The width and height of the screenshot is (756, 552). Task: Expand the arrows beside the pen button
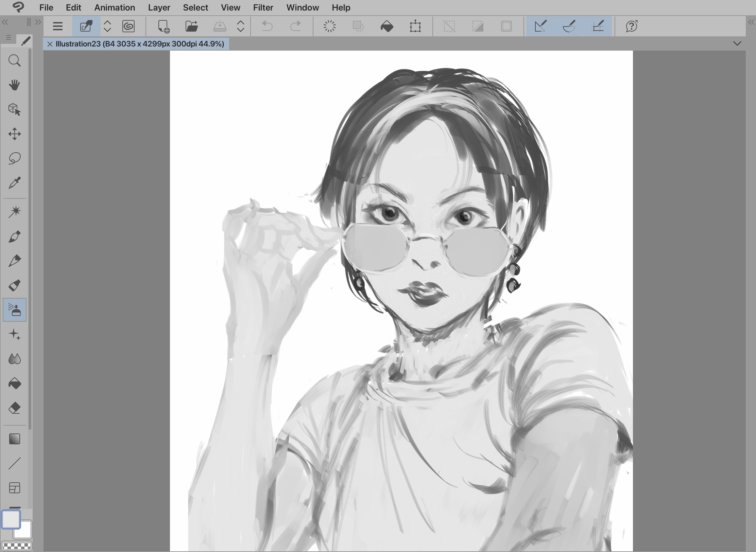(107, 26)
